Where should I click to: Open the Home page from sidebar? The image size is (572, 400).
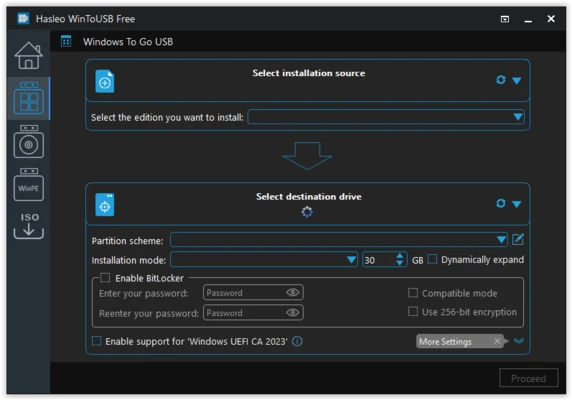point(28,55)
